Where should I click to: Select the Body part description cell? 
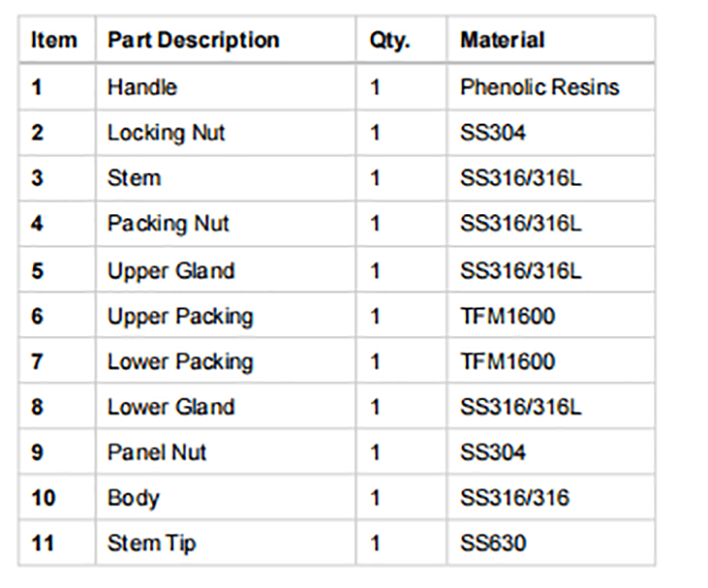click(226, 497)
